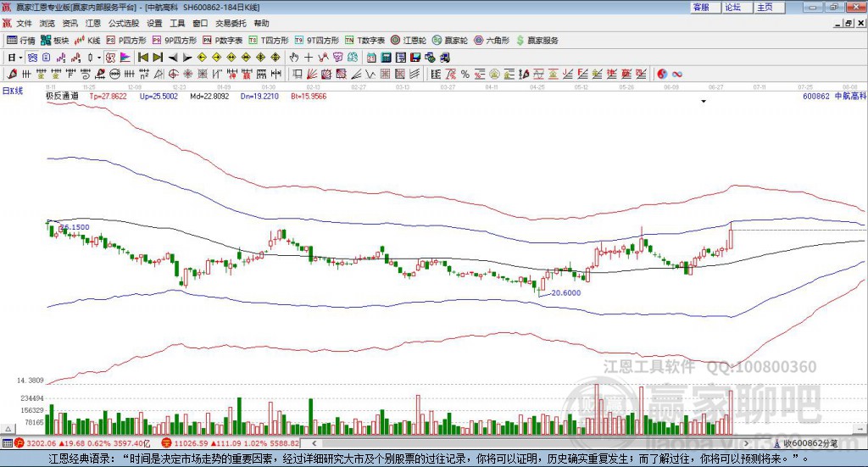The height and width of the screenshot is (467, 868).
Task: Open the 交易委托 menu
Action: (231, 23)
